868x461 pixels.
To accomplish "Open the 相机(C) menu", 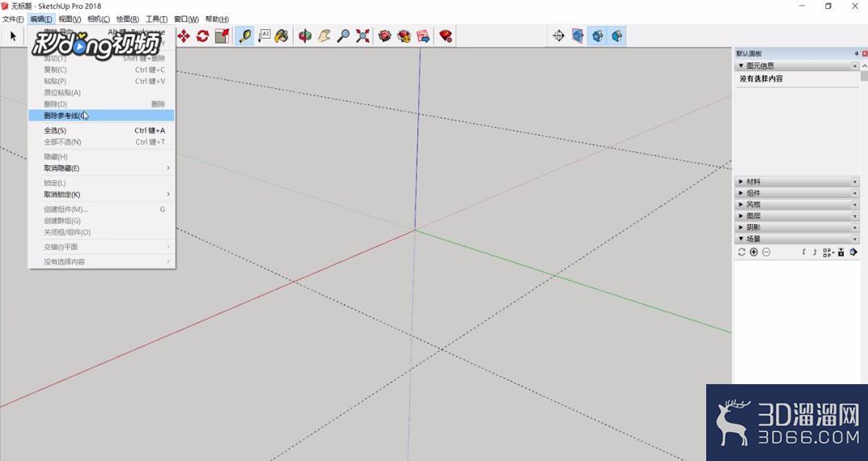I will click(x=99, y=19).
